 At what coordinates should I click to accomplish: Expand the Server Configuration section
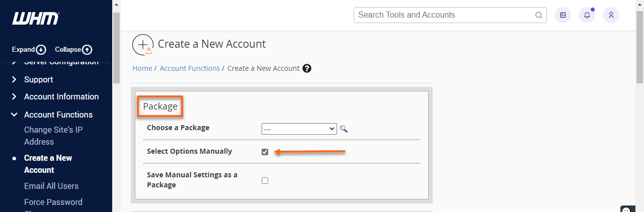[x=61, y=62]
